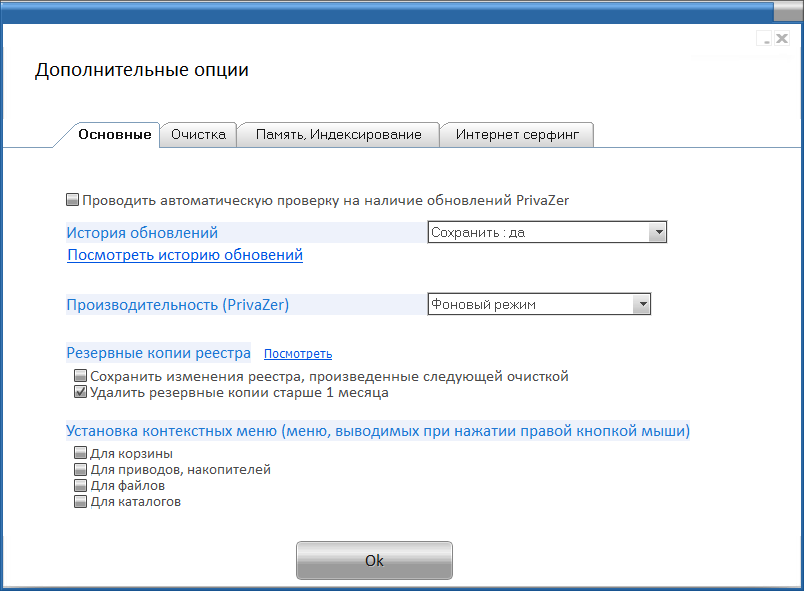804x591 pixels.
Task: Open the Посмотреть историю обновлений link
Action: [185, 255]
